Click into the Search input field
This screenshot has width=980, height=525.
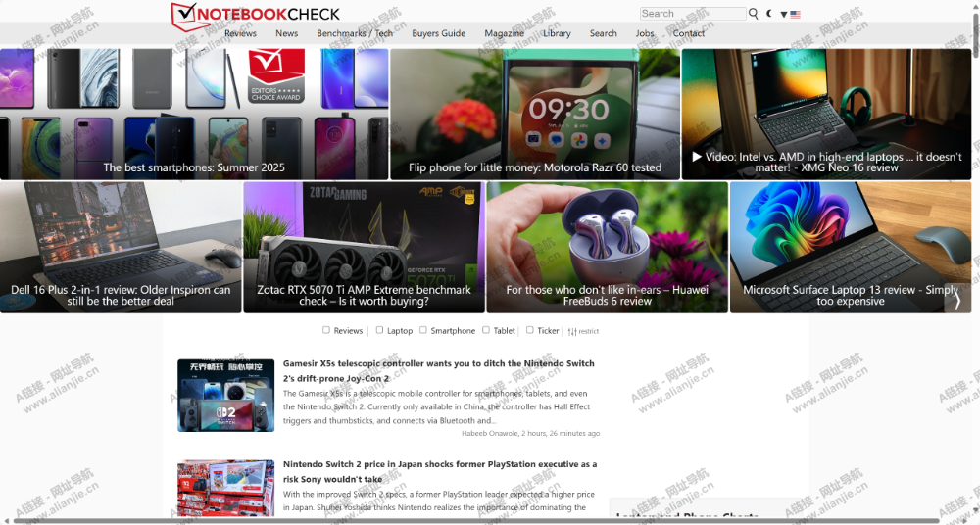pyautogui.click(x=693, y=13)
